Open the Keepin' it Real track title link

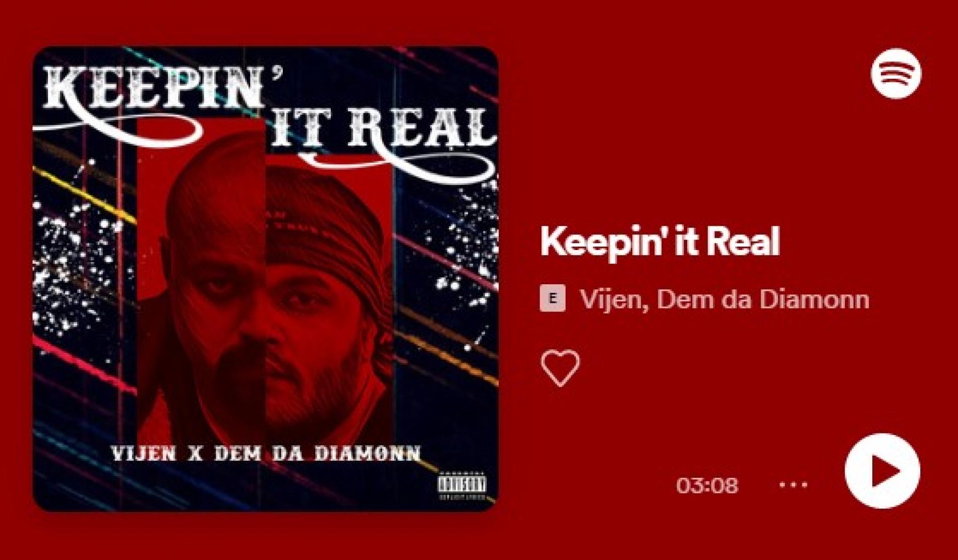[660, 242]
